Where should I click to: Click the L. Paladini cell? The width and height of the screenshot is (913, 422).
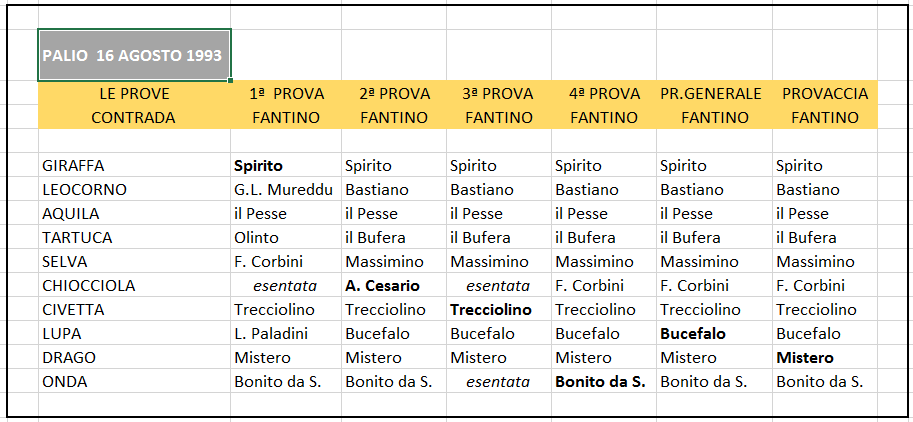[286, 334]
